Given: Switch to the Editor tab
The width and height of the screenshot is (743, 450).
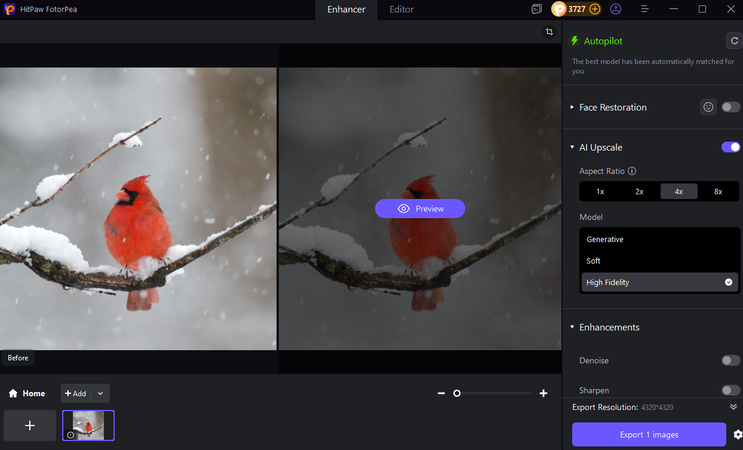Looking at the screenshot, I should (401, 9).
